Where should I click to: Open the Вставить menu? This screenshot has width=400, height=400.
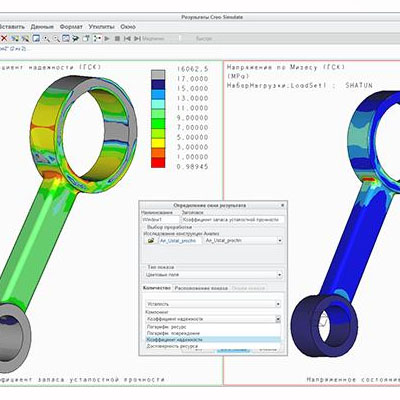tap(12, 27)
